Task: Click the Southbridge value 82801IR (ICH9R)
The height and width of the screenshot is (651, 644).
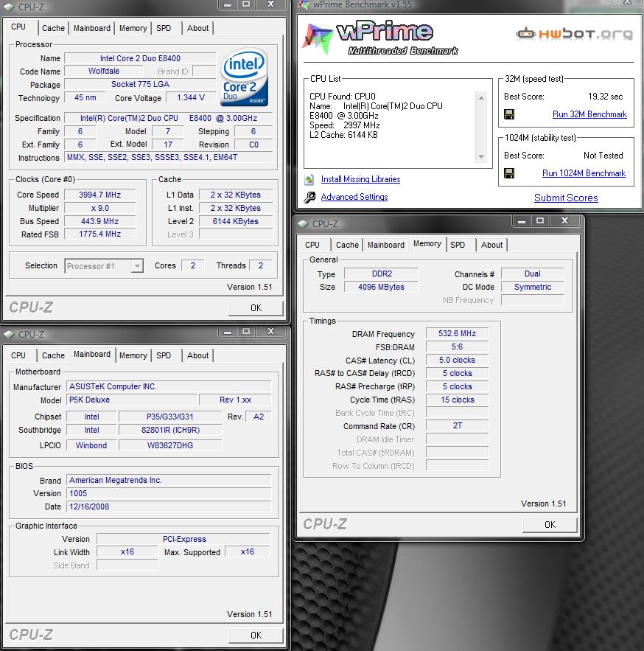Action: click(x=170, y=430)
